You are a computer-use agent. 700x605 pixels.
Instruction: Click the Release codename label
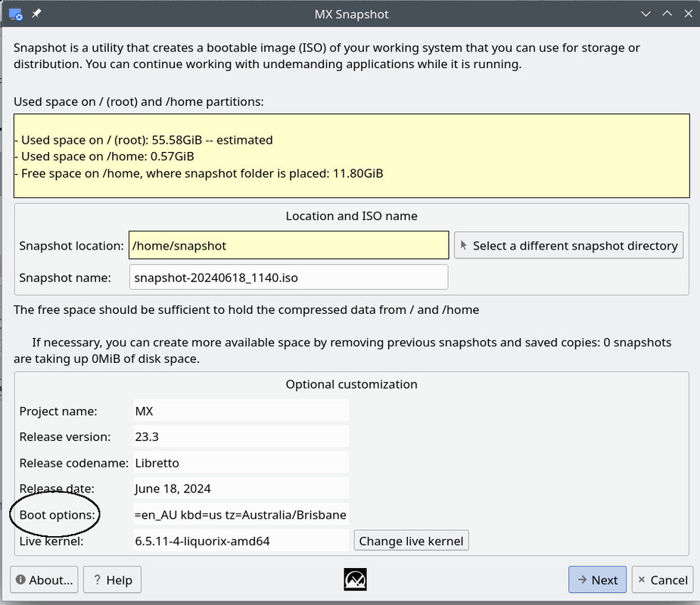point(73,463)
